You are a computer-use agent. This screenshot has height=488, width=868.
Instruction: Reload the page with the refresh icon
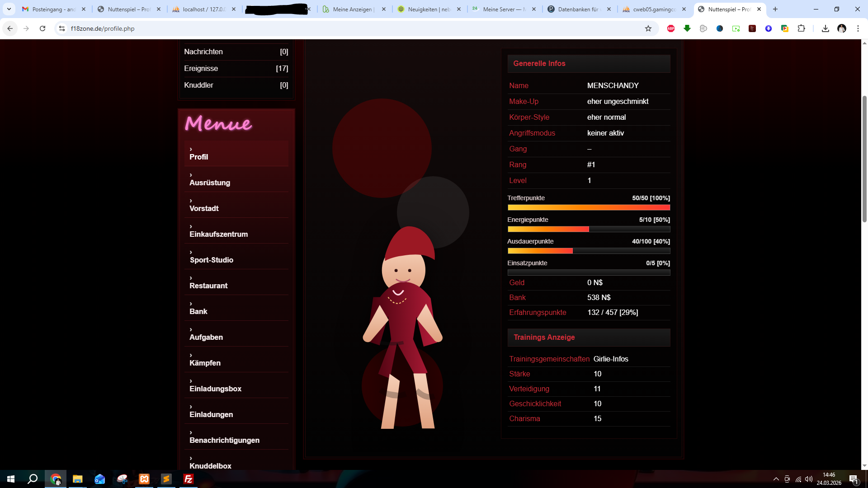point(42,28)
